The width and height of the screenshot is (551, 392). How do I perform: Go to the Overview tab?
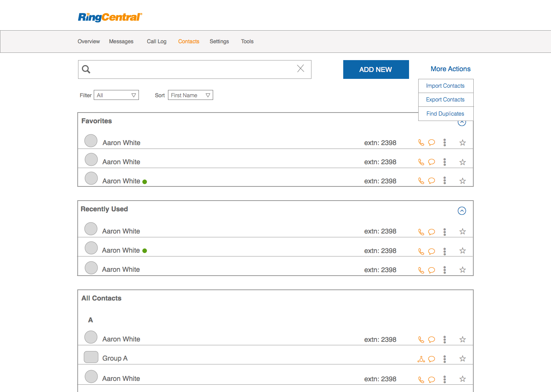pos(89,41)
